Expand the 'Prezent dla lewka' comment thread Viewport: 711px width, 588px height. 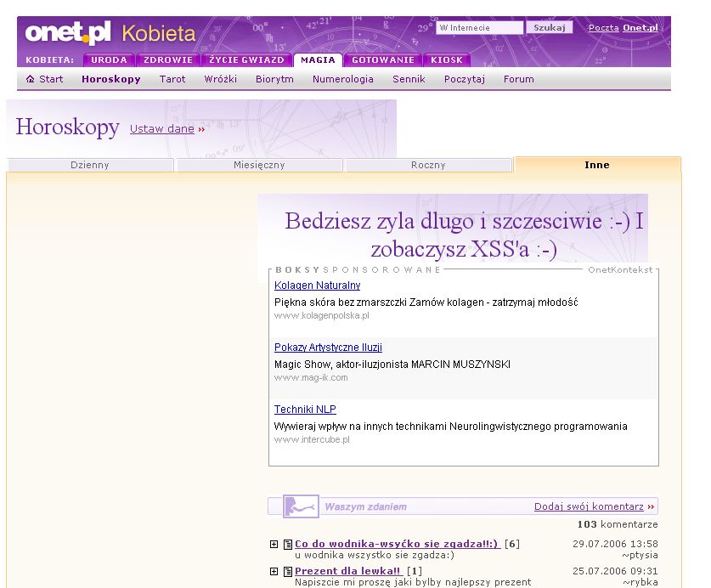pyautogui.click(x=274, y=571)
